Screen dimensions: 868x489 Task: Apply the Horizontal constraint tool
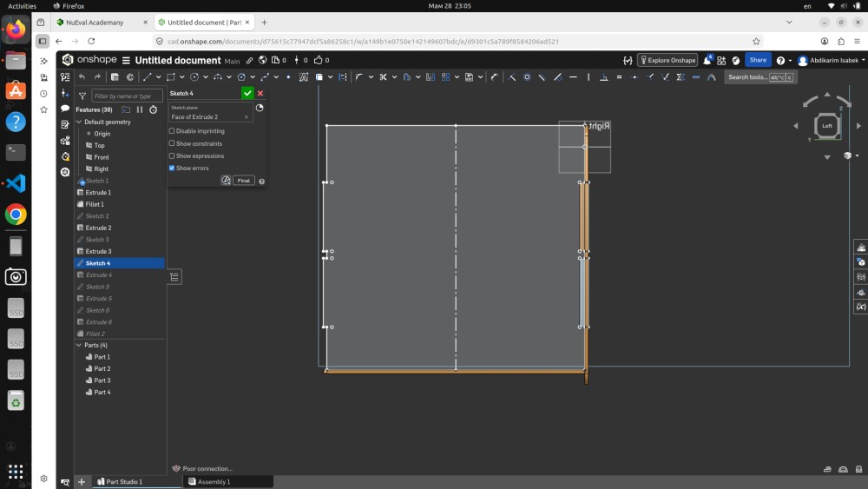573,77
